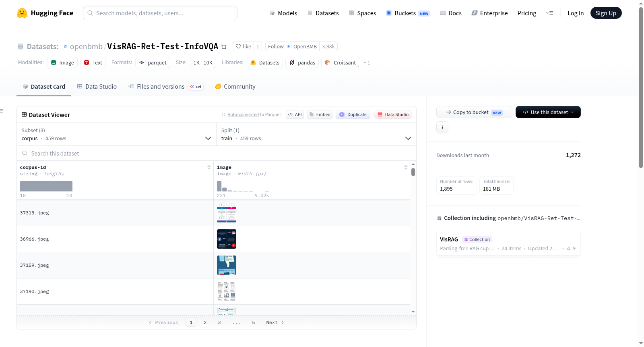Click the Text modality tag
This screenshot has height=347, width=644.
(93, 62)
